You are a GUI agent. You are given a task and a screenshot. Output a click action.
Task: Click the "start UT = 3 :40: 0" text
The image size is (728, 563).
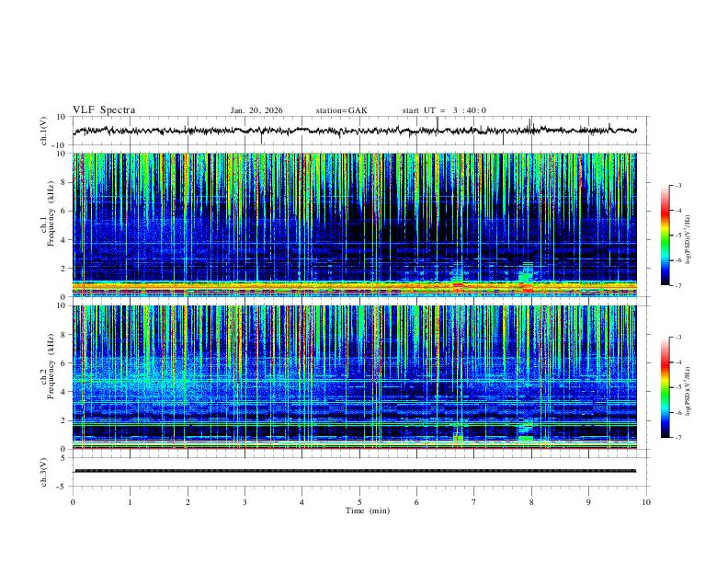pos(444,110)
